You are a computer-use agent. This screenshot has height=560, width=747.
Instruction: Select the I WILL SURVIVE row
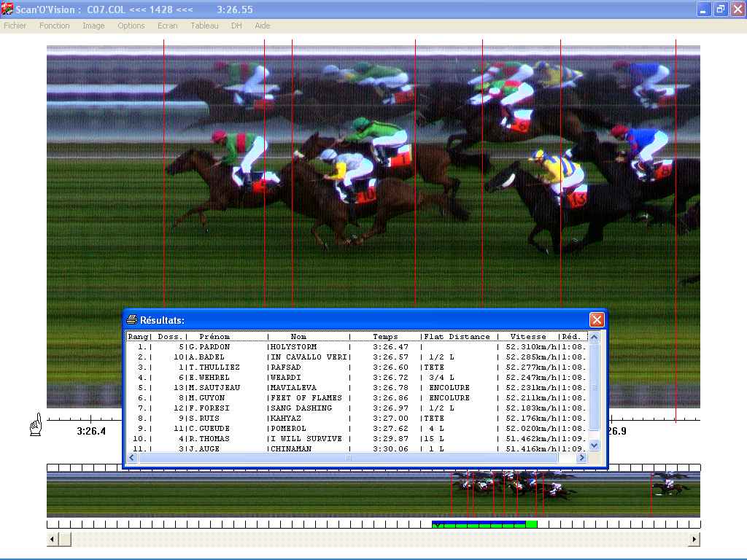[x=356, y=438]
